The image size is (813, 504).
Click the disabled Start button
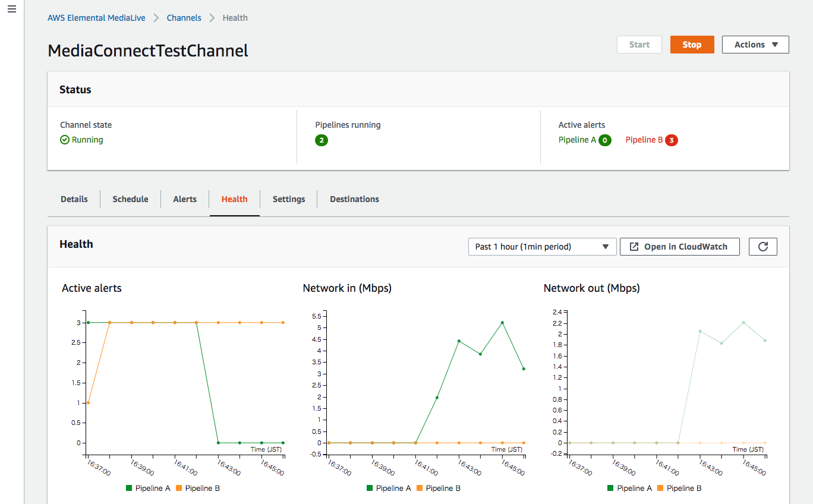coord(639,45)
